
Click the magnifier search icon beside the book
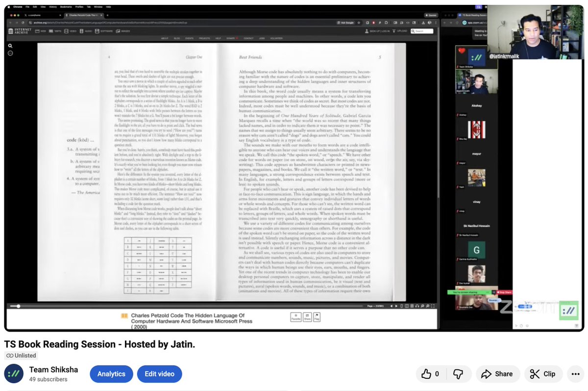(10, 46)
